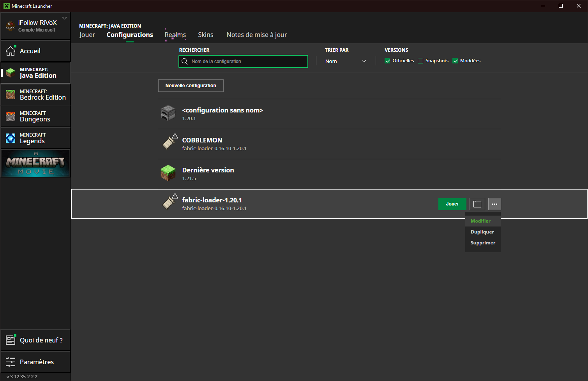Open Paramètres settings
The width and height of the screenshot is (588, 381).
35,362
